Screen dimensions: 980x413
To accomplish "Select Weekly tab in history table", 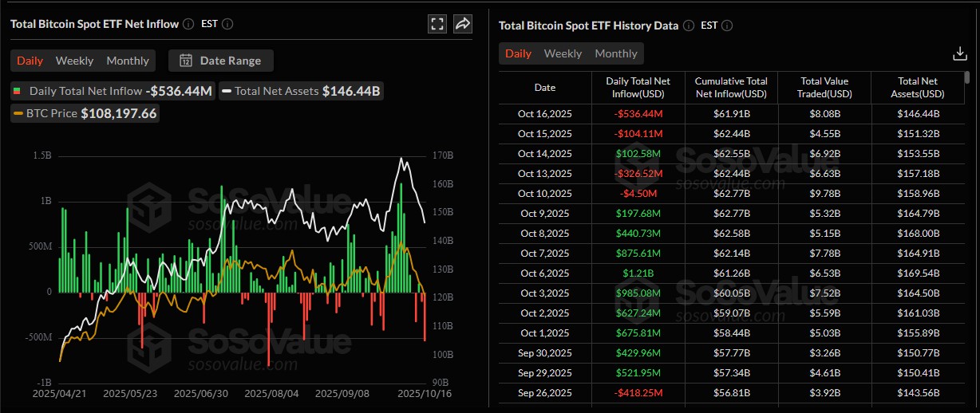I will [x=563, y=53].
